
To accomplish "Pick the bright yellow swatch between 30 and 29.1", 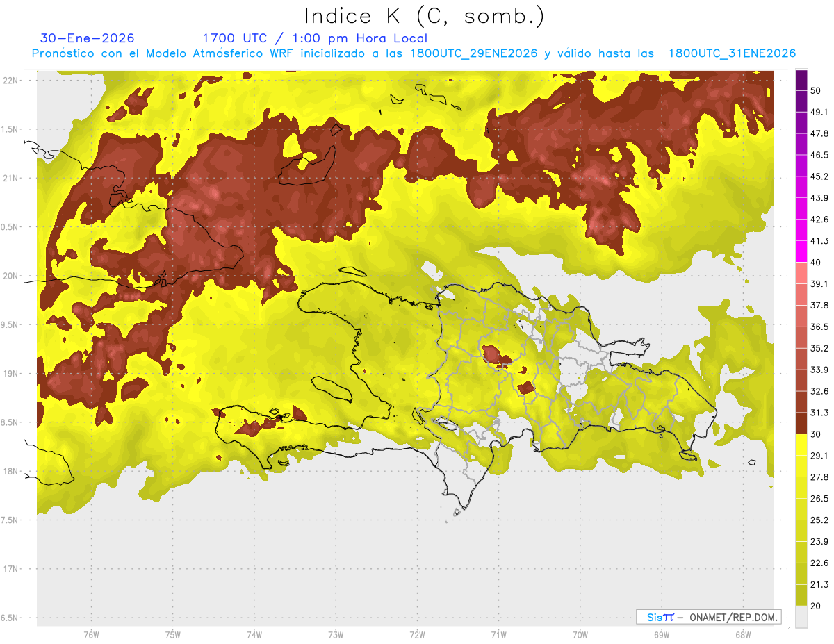I will (x=801, y=445).
